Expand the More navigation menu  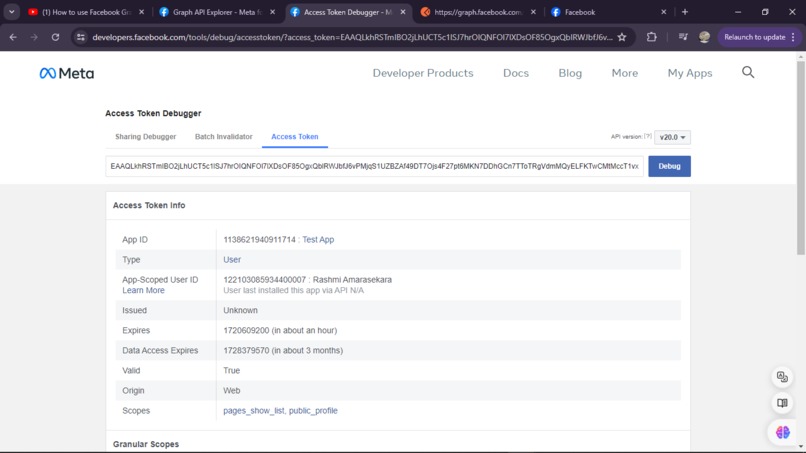(625, 73)
